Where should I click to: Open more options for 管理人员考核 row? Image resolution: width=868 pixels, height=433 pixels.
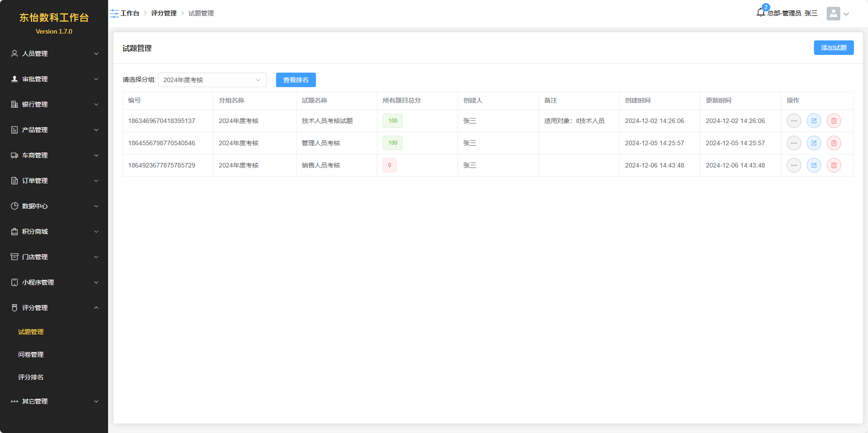tap(794, 143)
